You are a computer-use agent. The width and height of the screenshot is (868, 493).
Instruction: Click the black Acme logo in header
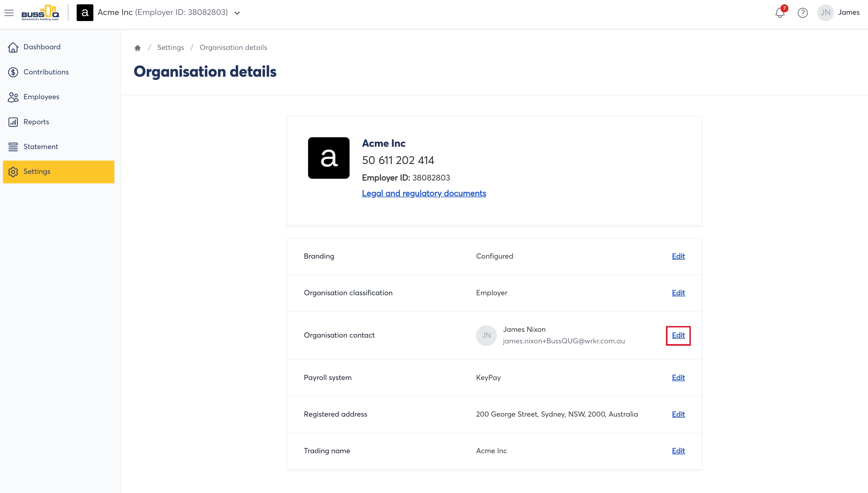(85, 13)
